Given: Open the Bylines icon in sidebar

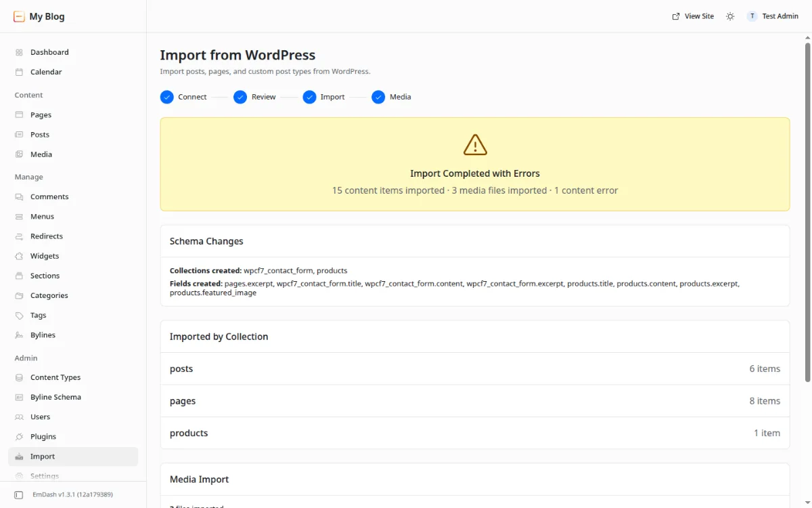Looking at the screenshot, I should coord(19,335).
